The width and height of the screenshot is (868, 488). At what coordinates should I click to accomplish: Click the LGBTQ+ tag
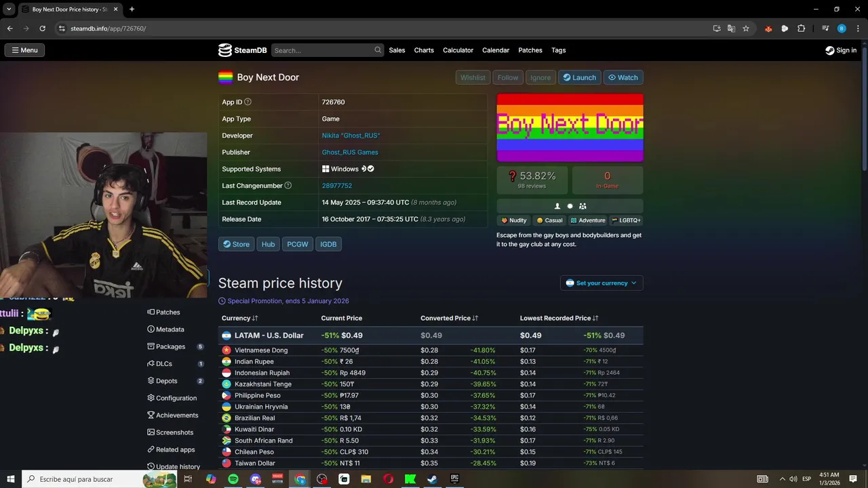626,220
